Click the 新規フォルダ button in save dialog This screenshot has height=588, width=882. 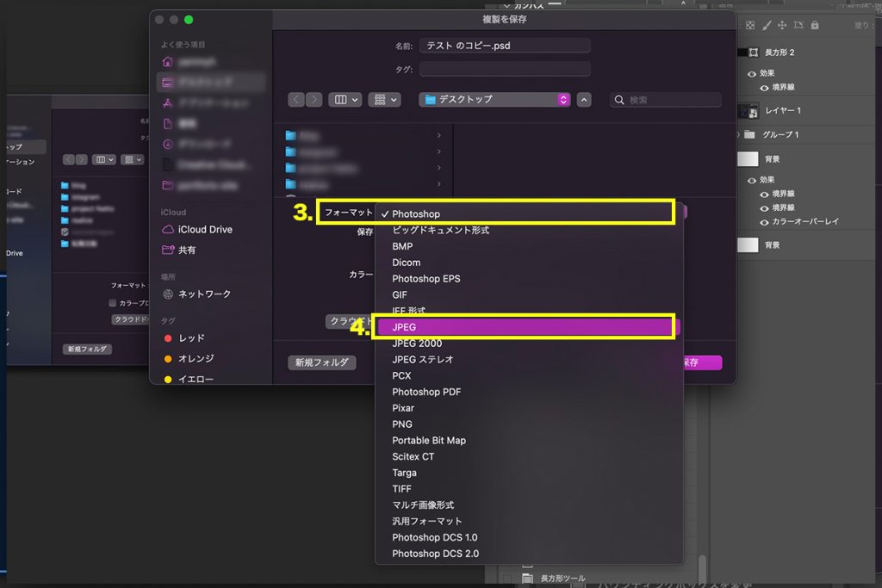(322, 362)
